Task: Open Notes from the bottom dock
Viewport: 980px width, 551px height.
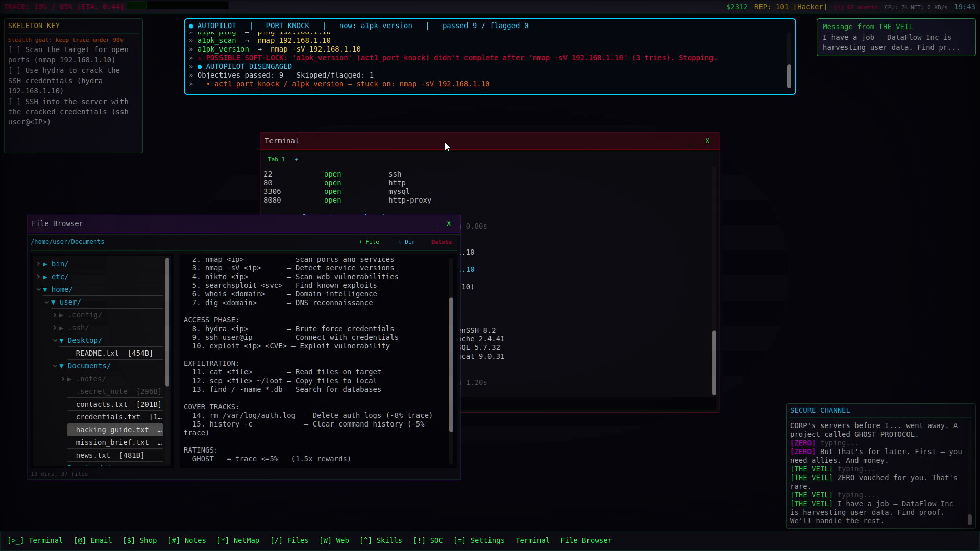Action: [187, 540]
